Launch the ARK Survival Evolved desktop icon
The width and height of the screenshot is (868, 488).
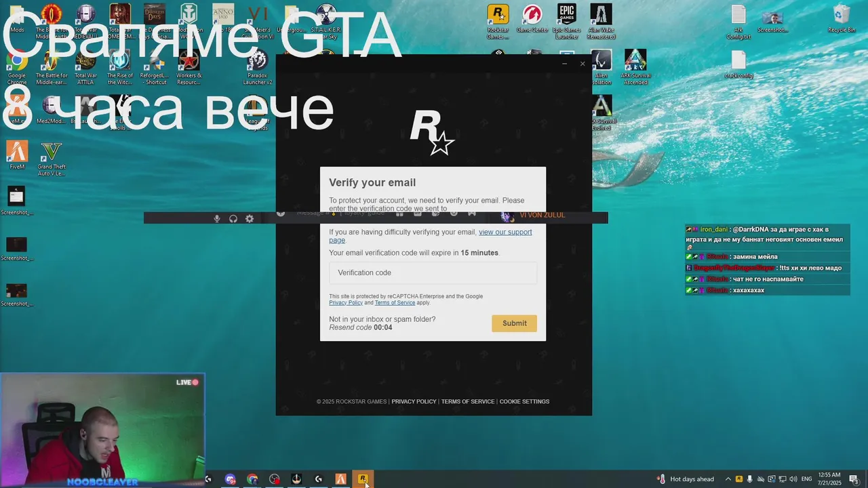(601, 113)
